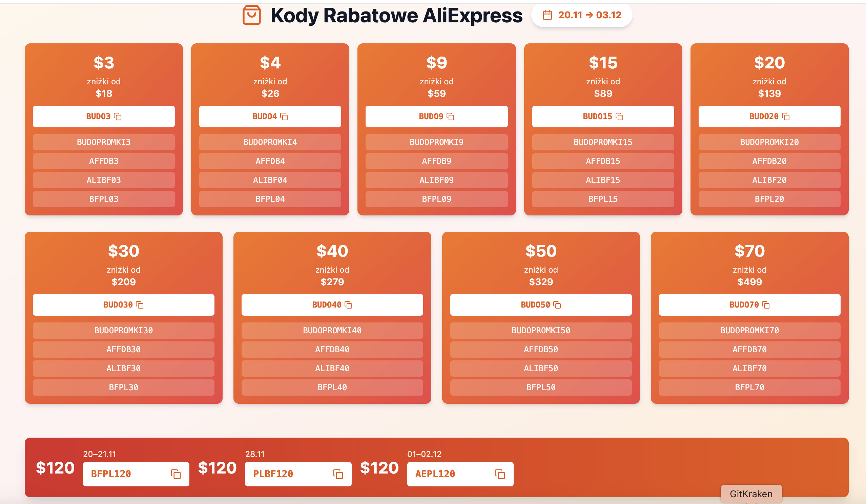Image resolution: width=866 pixels, height=504 pixels.
Task: Click the BUDOPROMKI70 code row
Action: [749, 331]
